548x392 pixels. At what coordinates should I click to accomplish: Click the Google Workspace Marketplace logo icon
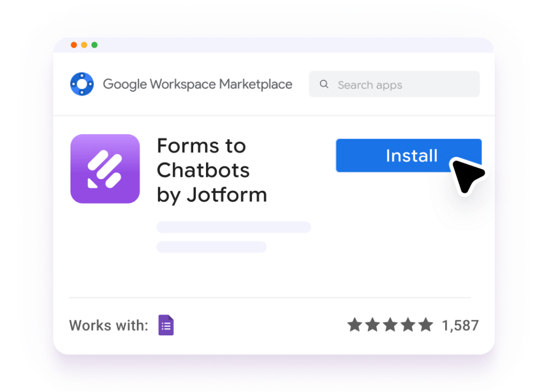pyautogui.click(x=83, y=83)
